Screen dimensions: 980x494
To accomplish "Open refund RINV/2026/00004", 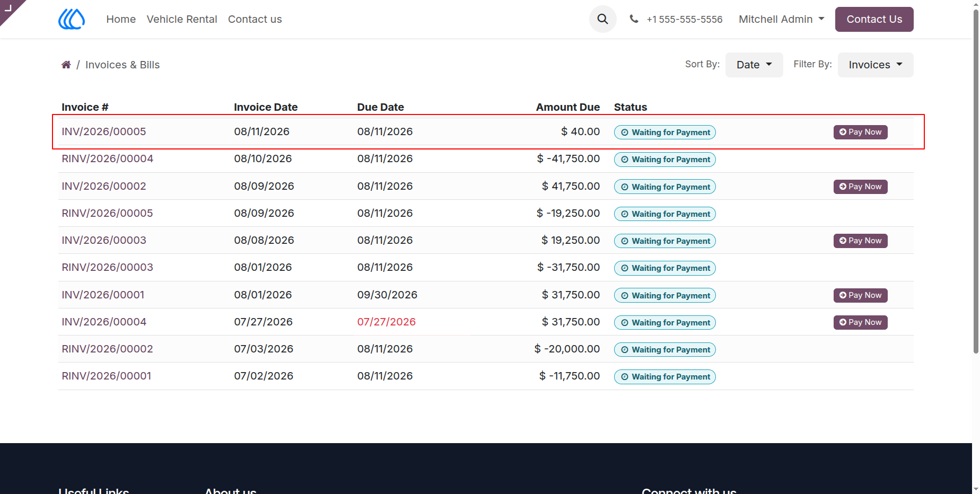I will 108,158.
